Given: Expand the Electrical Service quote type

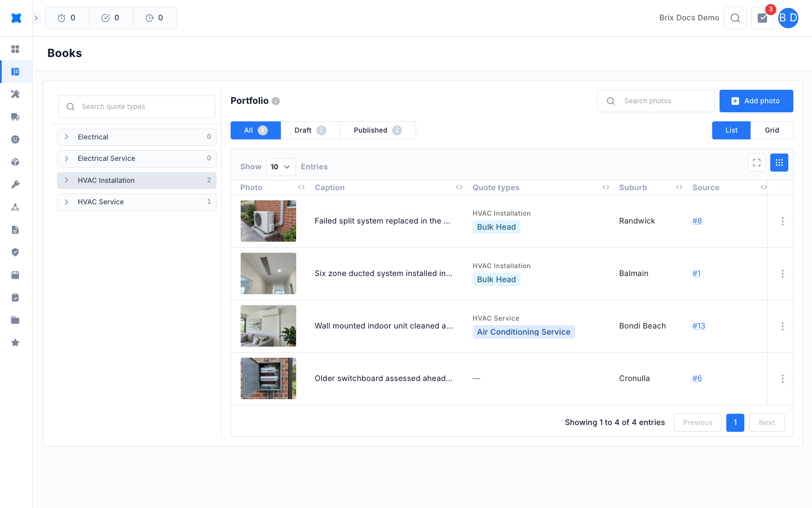Looking at the screenshot, I should 67,159.
